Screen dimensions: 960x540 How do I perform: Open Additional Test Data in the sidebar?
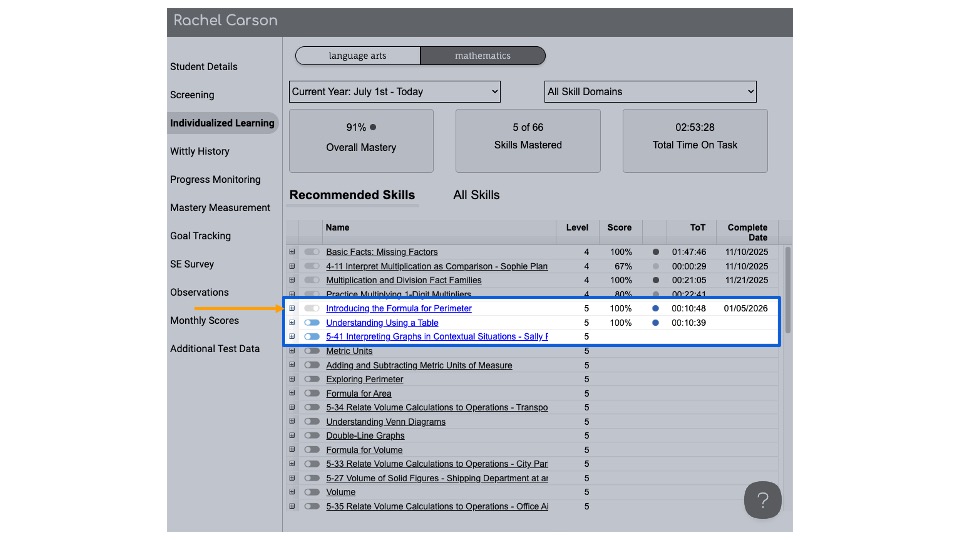(x=215, y=348)
